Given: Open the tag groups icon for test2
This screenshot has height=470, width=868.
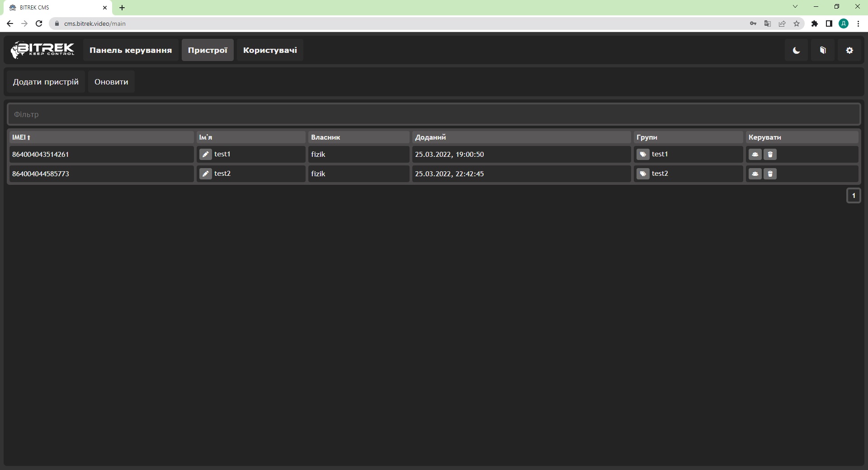Looking at the screenshot, I should (643, 174).
